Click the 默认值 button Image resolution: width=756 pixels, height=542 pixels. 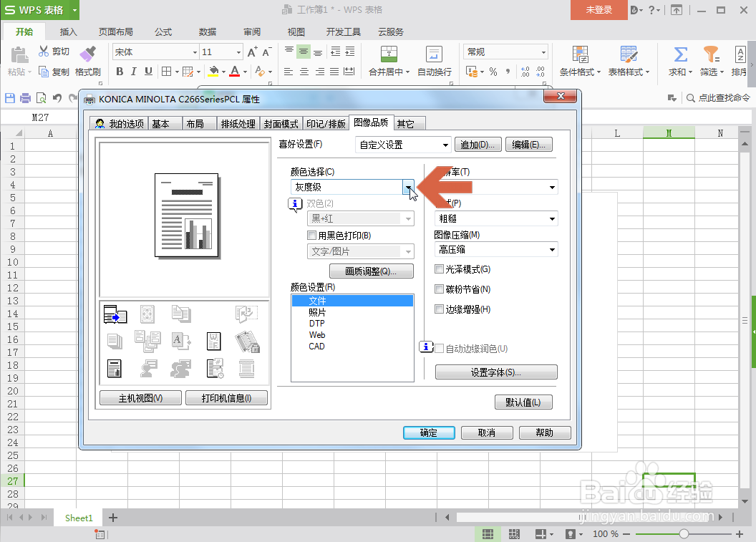tap(523, 402)
